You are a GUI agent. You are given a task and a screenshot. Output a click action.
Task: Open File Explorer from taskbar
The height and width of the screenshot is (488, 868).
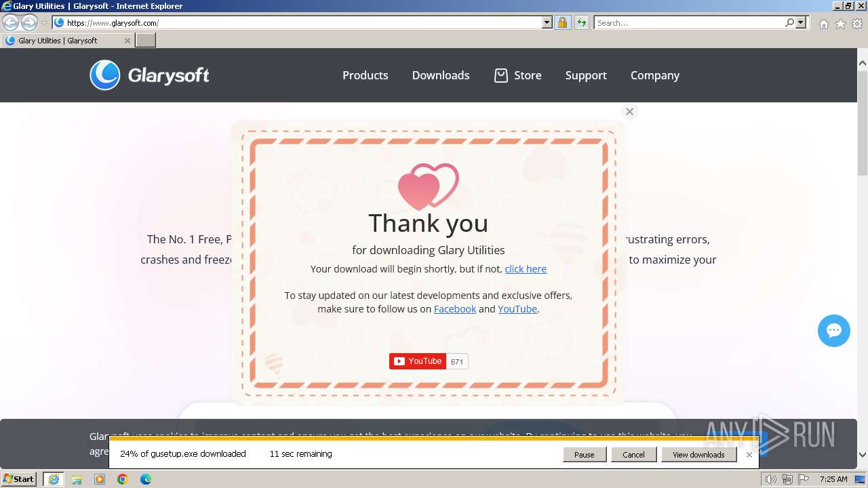click(x=77, y=479)
